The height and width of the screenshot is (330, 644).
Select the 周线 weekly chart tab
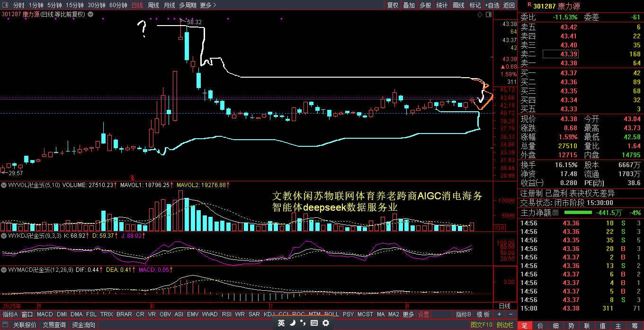click(x=153, y=5)
